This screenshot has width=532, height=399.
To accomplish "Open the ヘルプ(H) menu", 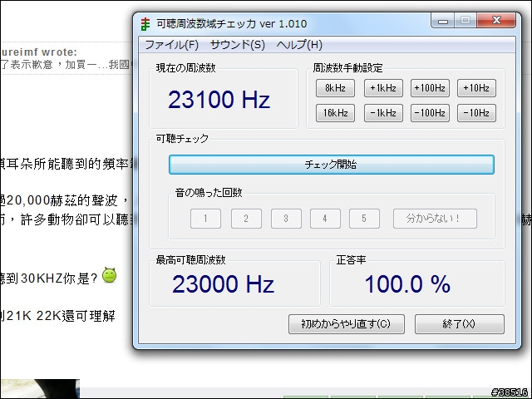I will coord(299,45).
